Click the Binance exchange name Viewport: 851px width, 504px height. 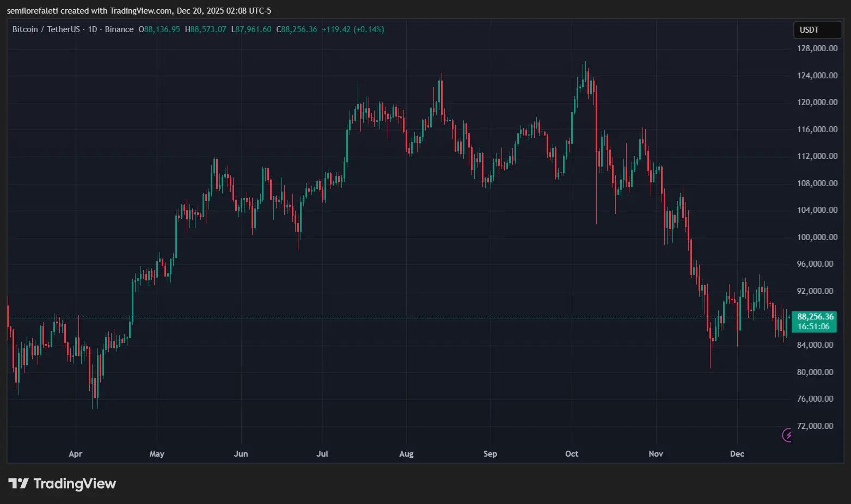[x=119, y=29]
